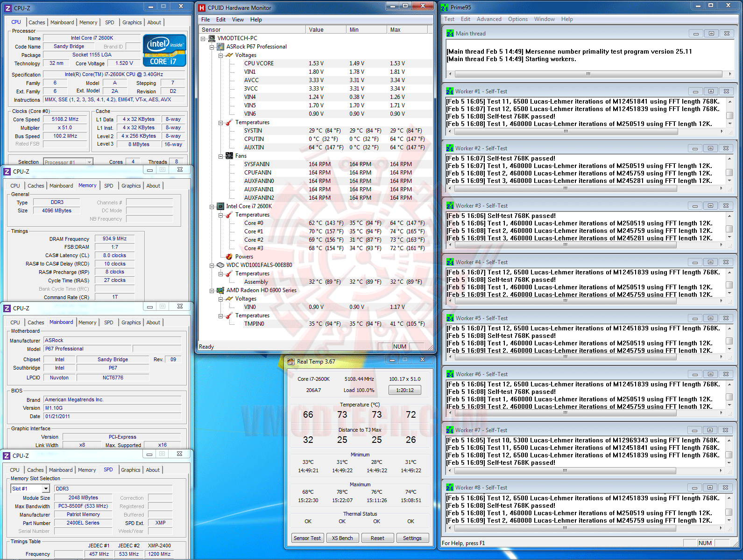Screen dimensions: 743x560
Task: Click the Temperatures icon under WDC WD1001FALS
Action: point(229,273)
